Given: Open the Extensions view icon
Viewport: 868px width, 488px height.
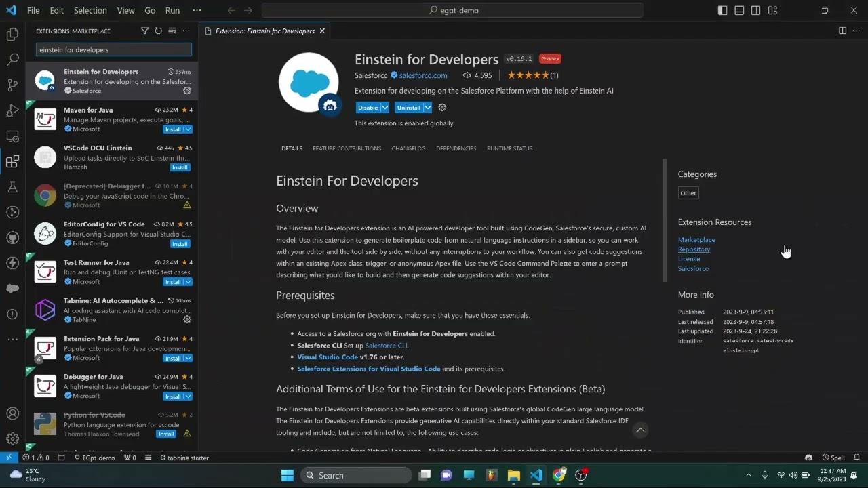Looking at the screenshot, I should click(x=12, y=161).
